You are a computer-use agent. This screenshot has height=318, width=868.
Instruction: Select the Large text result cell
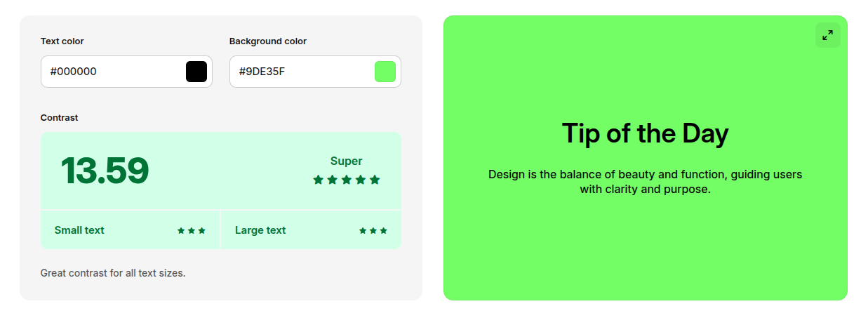pyautogui.click(x=311, y=230)
